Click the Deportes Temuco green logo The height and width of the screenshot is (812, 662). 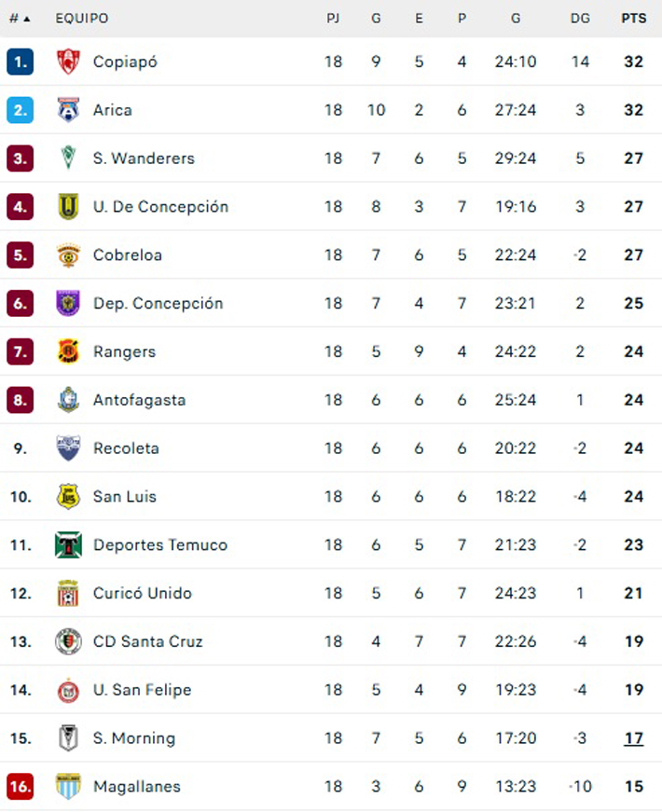click(x=68, y=544)
